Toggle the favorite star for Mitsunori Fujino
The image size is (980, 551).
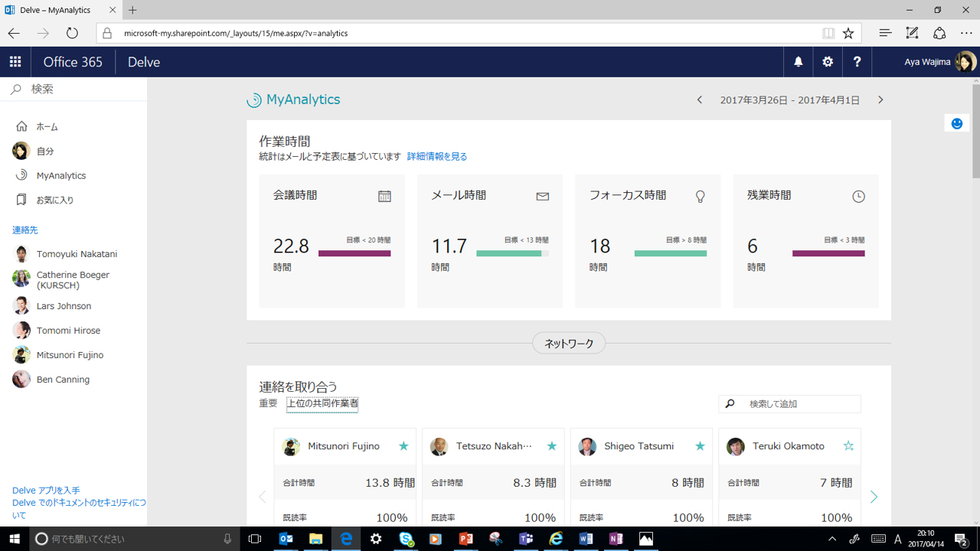403,446
